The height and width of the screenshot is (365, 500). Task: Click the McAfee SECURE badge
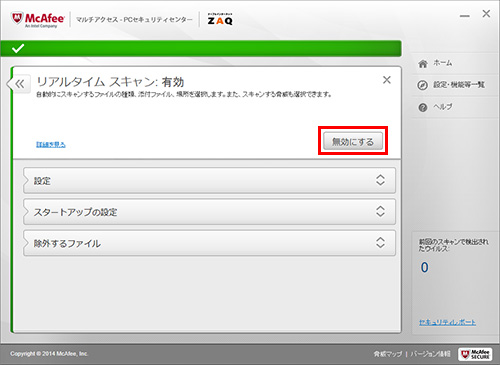[x=475, y=354]
